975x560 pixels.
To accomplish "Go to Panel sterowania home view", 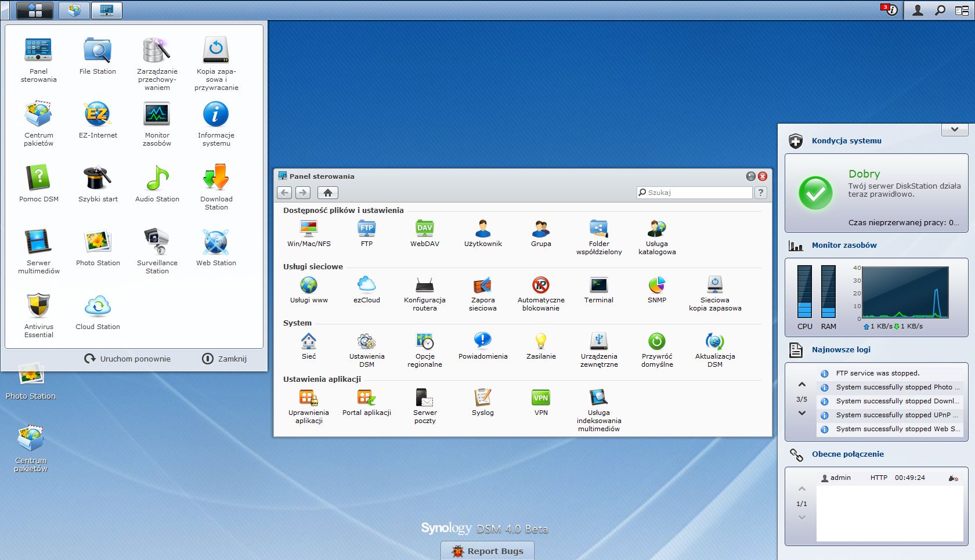I will pos(328,193).
